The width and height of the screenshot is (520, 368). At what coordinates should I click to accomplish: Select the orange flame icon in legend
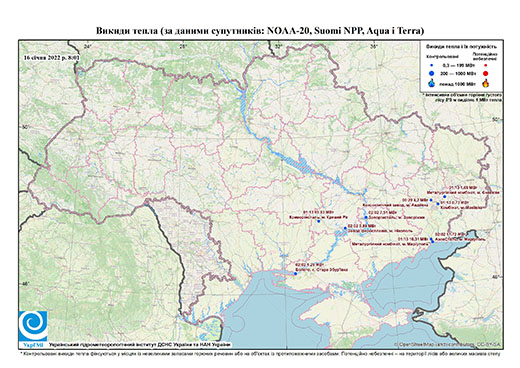[486, 83]
